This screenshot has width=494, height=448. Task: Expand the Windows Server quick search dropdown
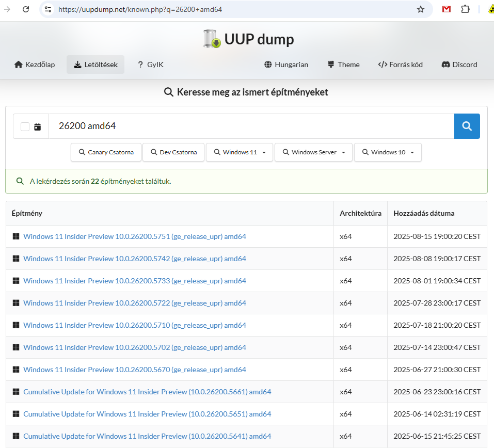313,152
